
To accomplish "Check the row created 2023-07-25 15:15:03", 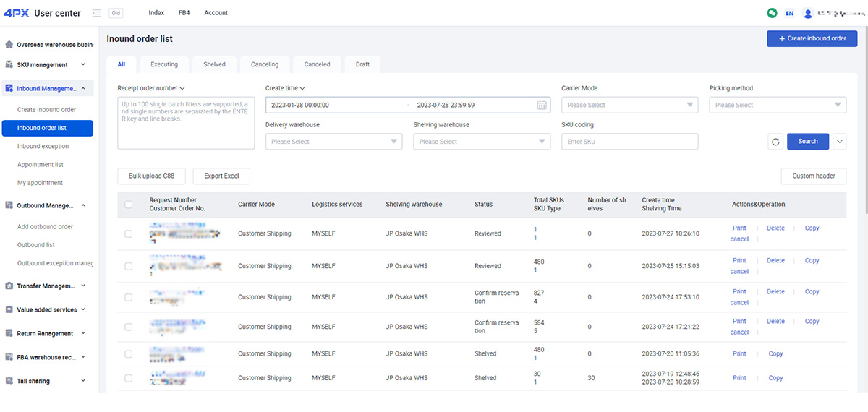I will pos(129,266).
